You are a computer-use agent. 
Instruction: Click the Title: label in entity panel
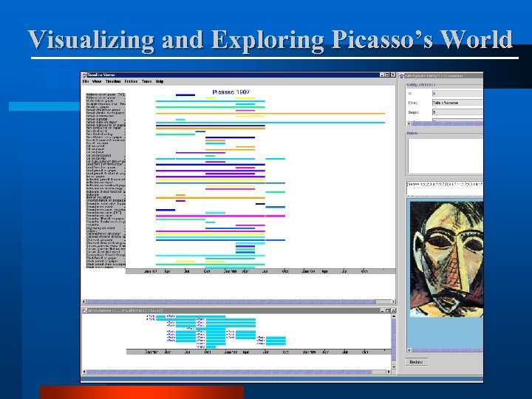[x=412, y=103]
